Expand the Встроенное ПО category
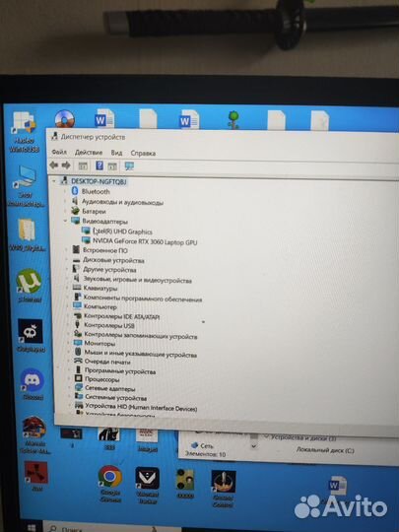 [67, 250]
